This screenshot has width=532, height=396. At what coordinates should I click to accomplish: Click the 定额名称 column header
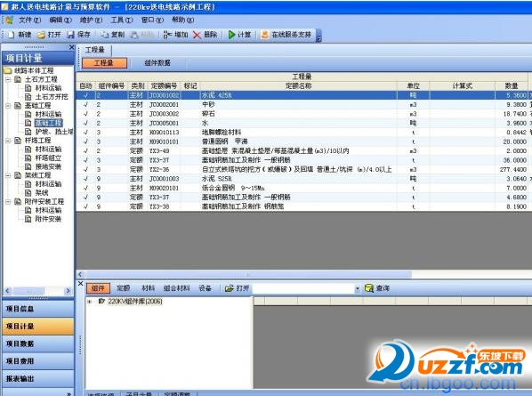tap(298, 85)
